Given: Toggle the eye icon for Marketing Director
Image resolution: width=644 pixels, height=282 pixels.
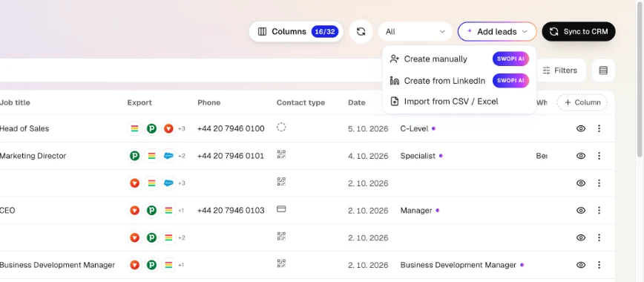Looking at the screenshot, I should [581, 156].
